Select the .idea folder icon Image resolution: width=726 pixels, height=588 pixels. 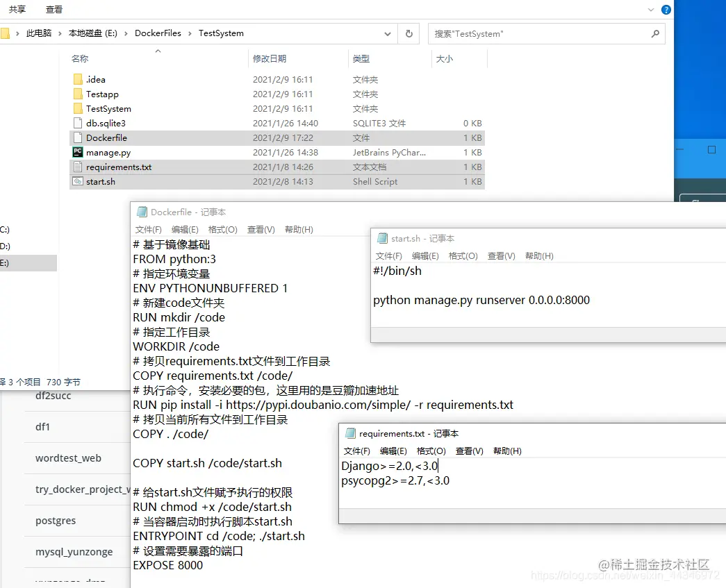tap(78, 80)
